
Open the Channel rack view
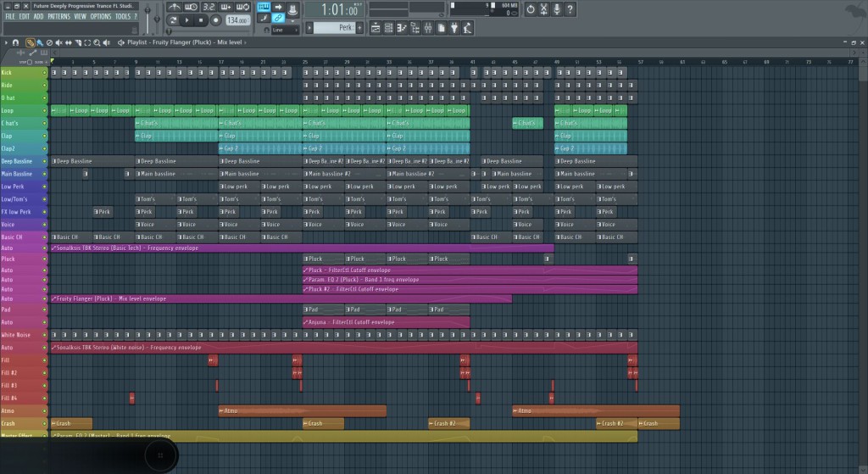click(x=388, y=28)
